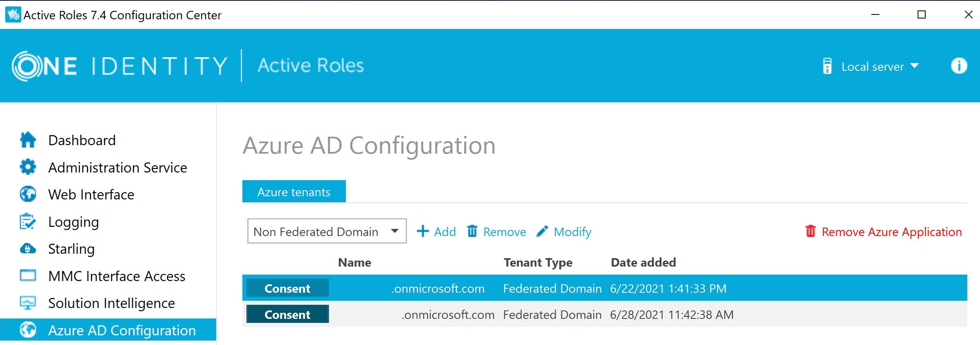Click the Starling cloud icon
Screen dimensions: 980x345
pyautogui.click(x=28, y=249)
